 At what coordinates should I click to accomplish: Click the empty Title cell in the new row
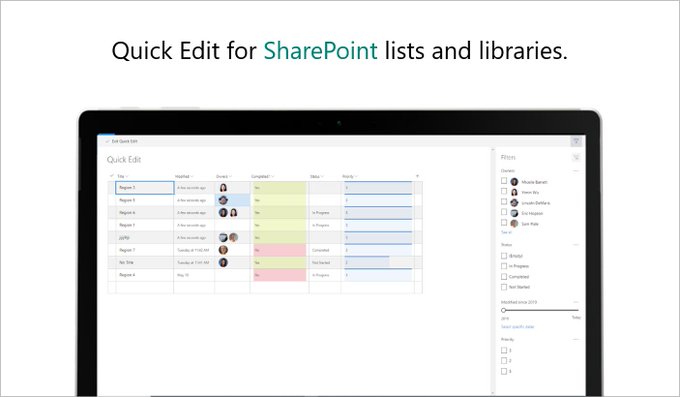coord(145,288)
